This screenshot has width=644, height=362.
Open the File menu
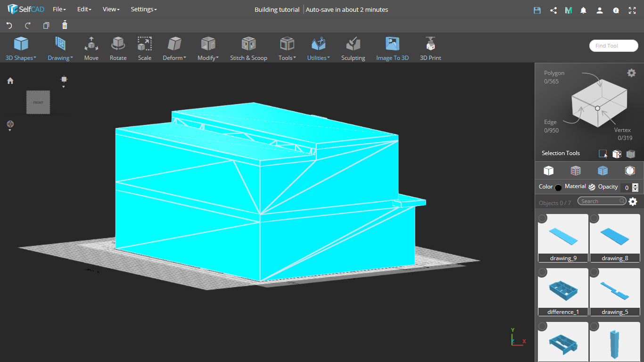point(59,9)
